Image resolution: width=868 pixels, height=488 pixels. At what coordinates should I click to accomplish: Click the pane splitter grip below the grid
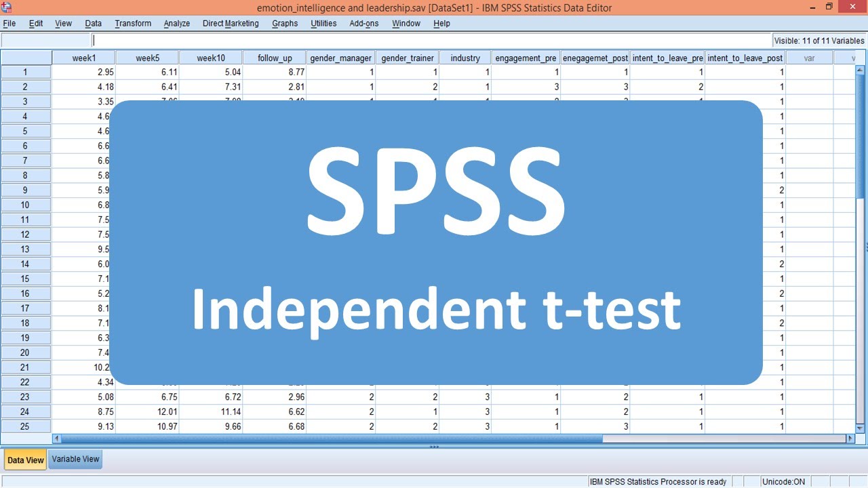pyautogui.click(x=434, y=447)
